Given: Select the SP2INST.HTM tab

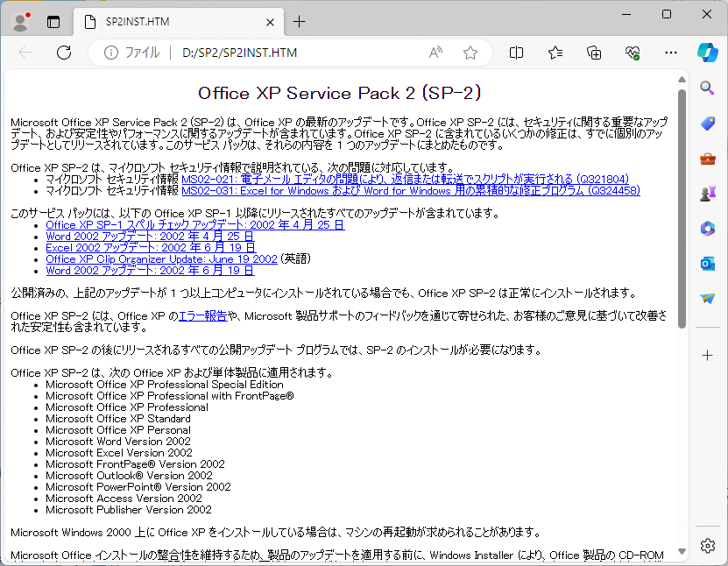Looking at the screenshot, I should click(x=179, y=22).
